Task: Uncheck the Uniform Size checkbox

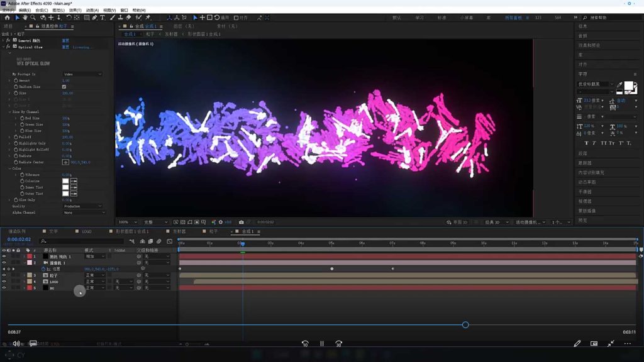Action: (x=64, y=87)
